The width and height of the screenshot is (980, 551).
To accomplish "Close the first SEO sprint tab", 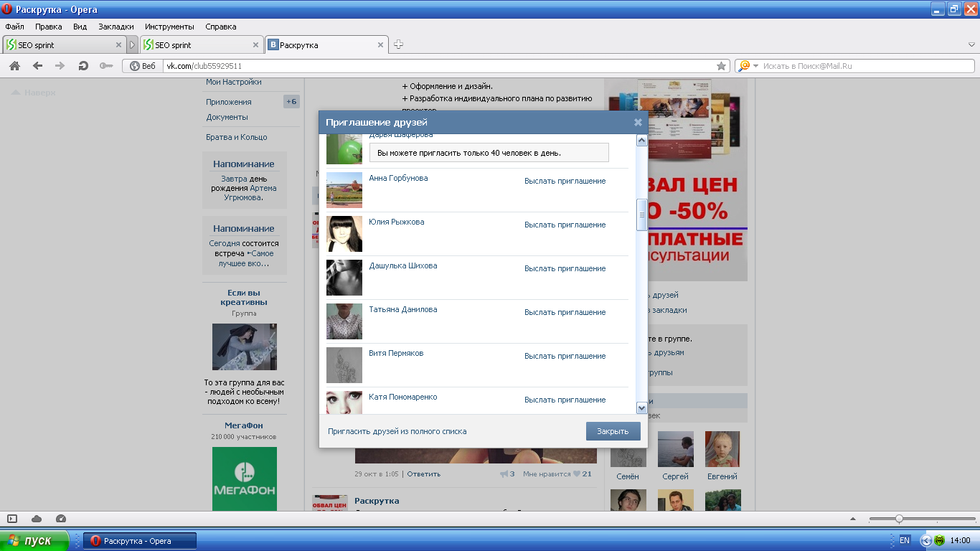I will (x=119, y=44).
